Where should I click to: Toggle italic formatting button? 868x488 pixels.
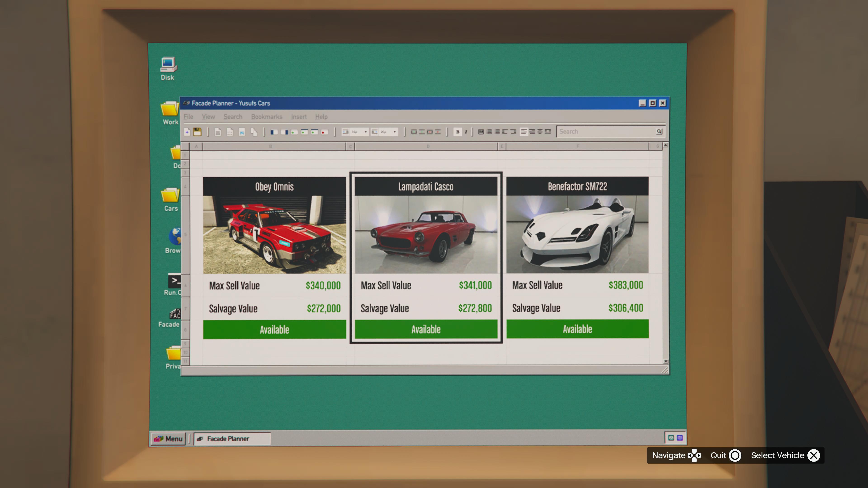tap(466, 132)
